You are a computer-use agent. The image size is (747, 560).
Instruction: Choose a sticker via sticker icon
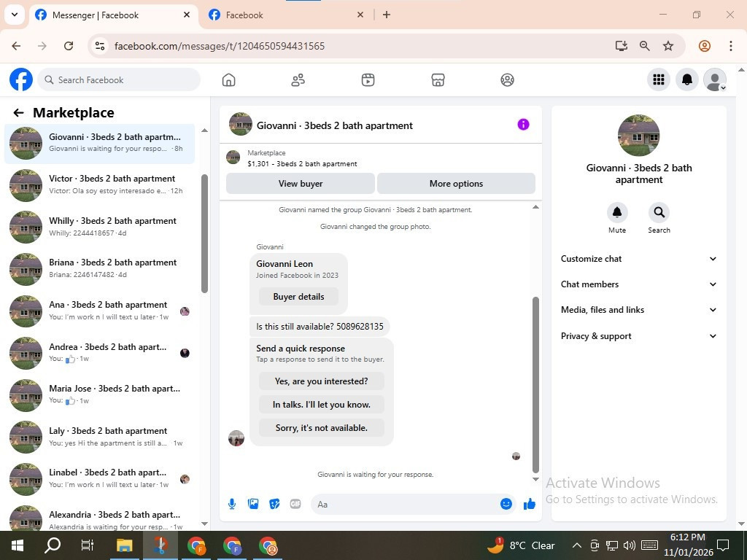click(x=274, y=504)
